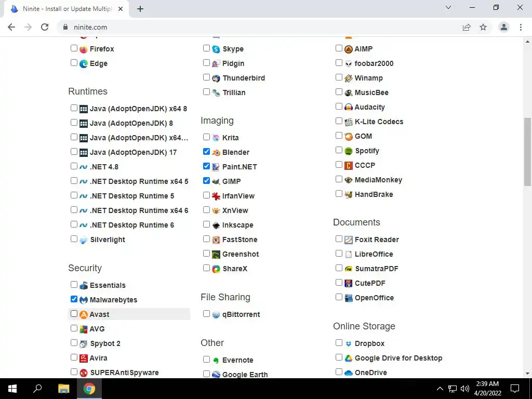Check the XnView checkbox

click(x=206, y=210)
